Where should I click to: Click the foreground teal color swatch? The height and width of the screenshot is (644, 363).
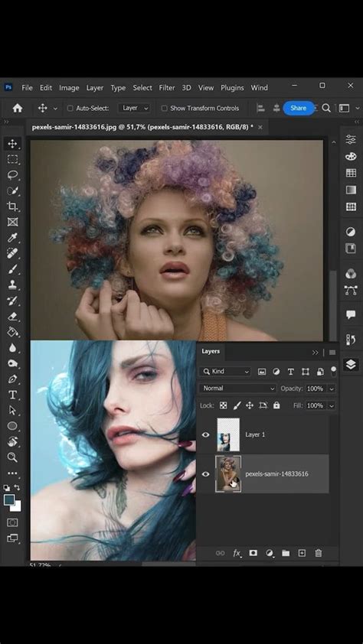[x=9, y=499]
